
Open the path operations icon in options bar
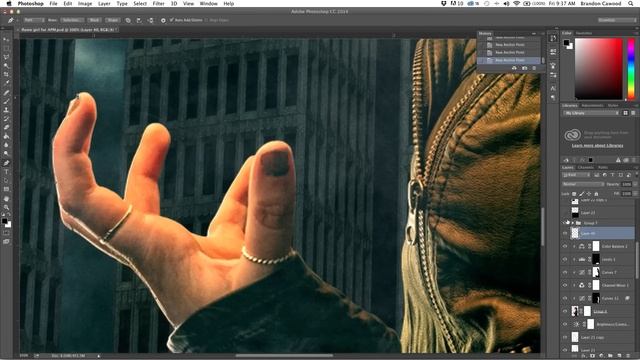point(128,20)
